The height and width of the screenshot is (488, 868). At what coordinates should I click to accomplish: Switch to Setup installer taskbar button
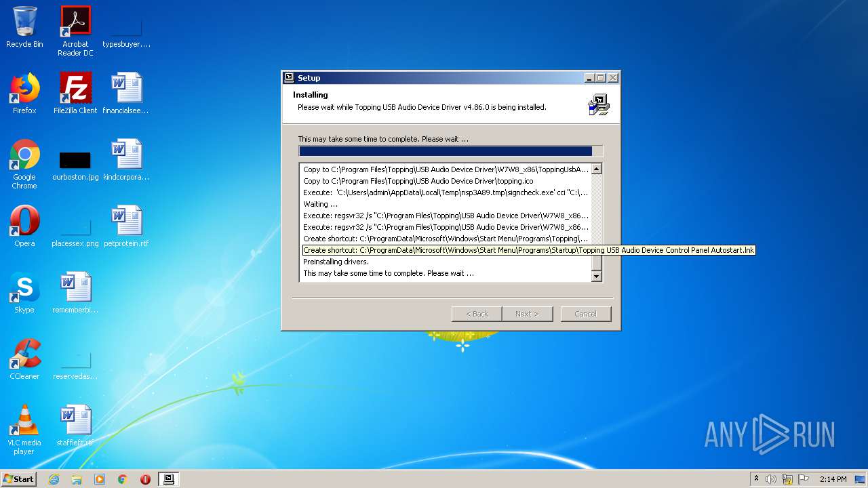[x=169, y=479]
